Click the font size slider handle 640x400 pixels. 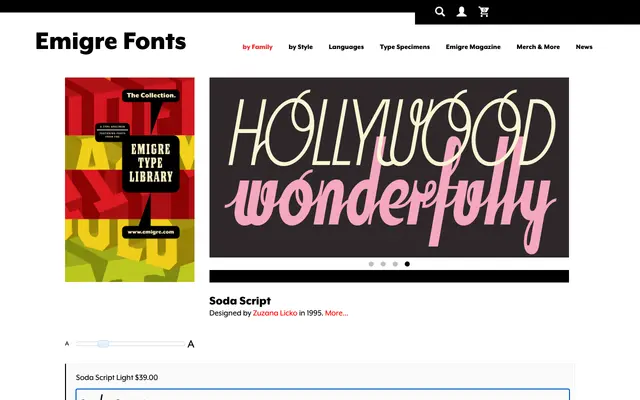coord(103,344)
